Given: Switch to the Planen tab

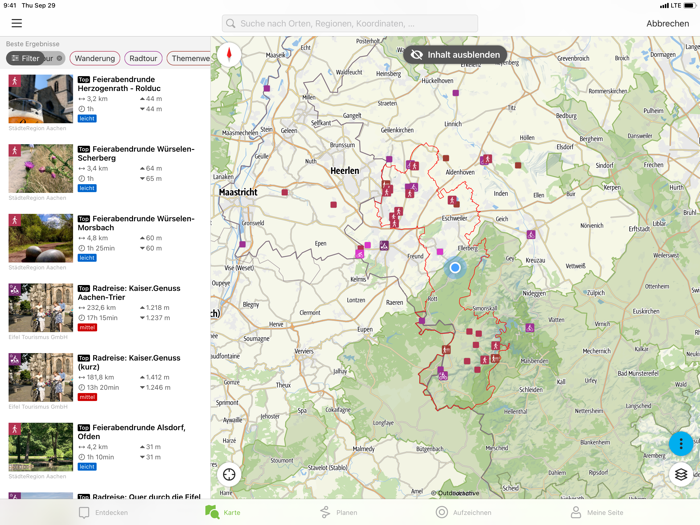Looking at the screenshot, I should coord(338,512).
